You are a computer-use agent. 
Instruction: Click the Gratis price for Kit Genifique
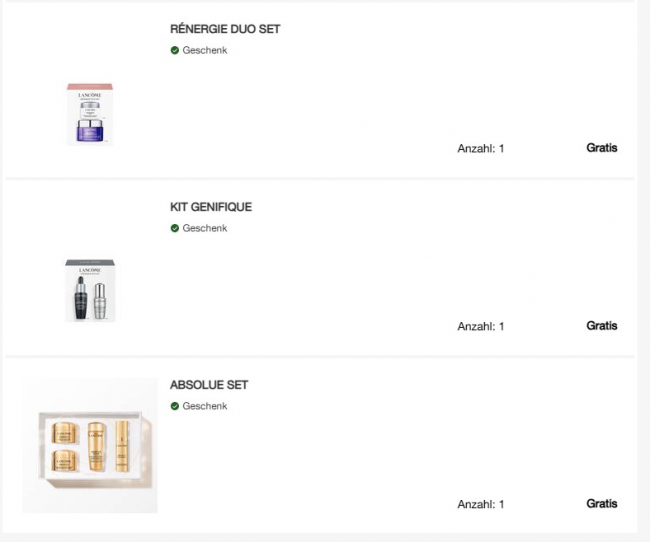602,326
